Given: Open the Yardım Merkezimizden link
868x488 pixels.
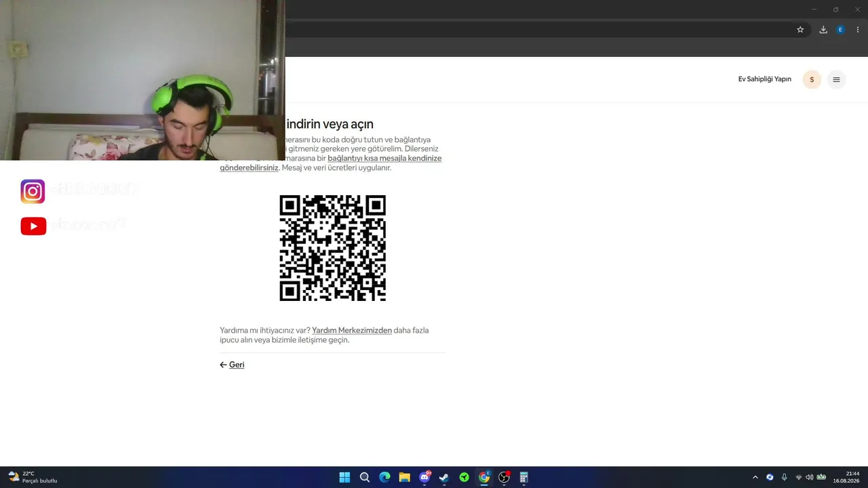Looking at the screenshot, I should coord(352,331).
